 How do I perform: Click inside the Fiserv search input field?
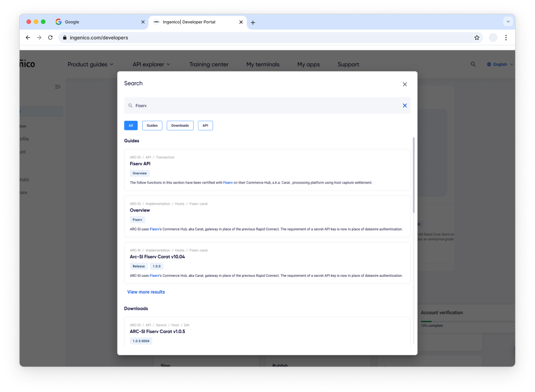[x=229, y=105]
